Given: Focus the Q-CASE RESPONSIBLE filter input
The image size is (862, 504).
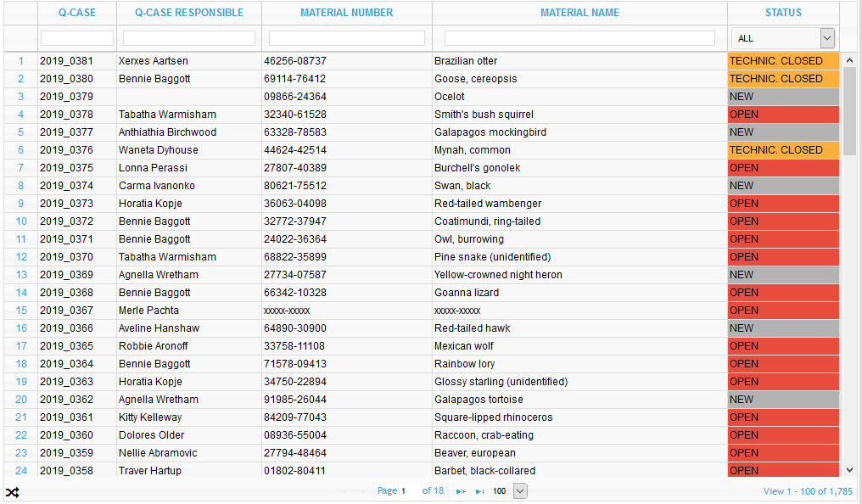Looking at the screenshot, I should [x=189, y=38].
